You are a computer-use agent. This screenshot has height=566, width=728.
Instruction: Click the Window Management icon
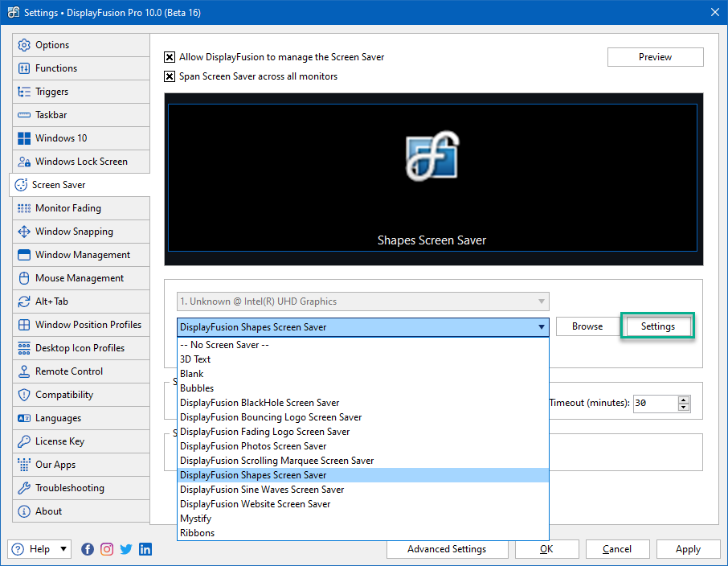coord(23,255)
